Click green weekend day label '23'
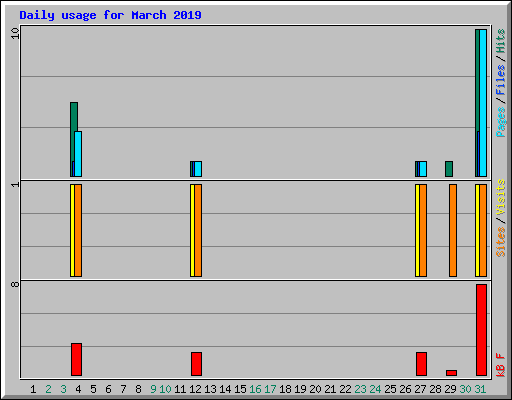Image resolution: width=512 pixels, height=400 pixels. coord(360,389)
